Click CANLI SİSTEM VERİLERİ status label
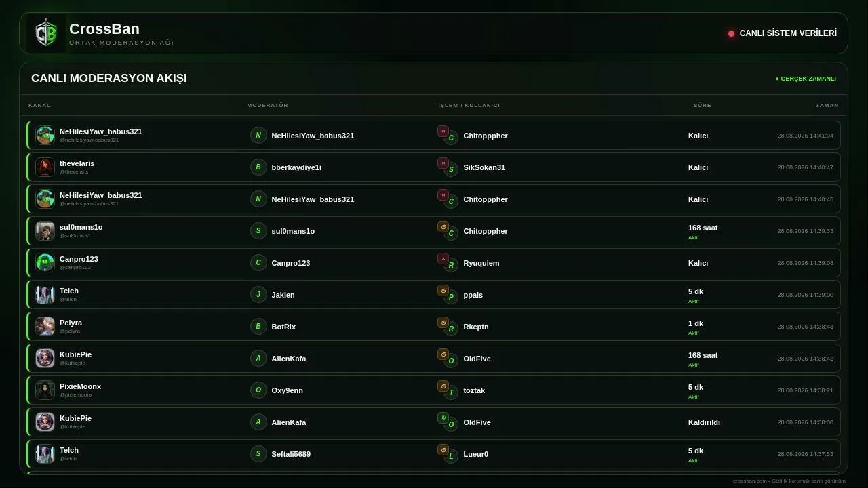868x488 pixels. tap(788, 33)
